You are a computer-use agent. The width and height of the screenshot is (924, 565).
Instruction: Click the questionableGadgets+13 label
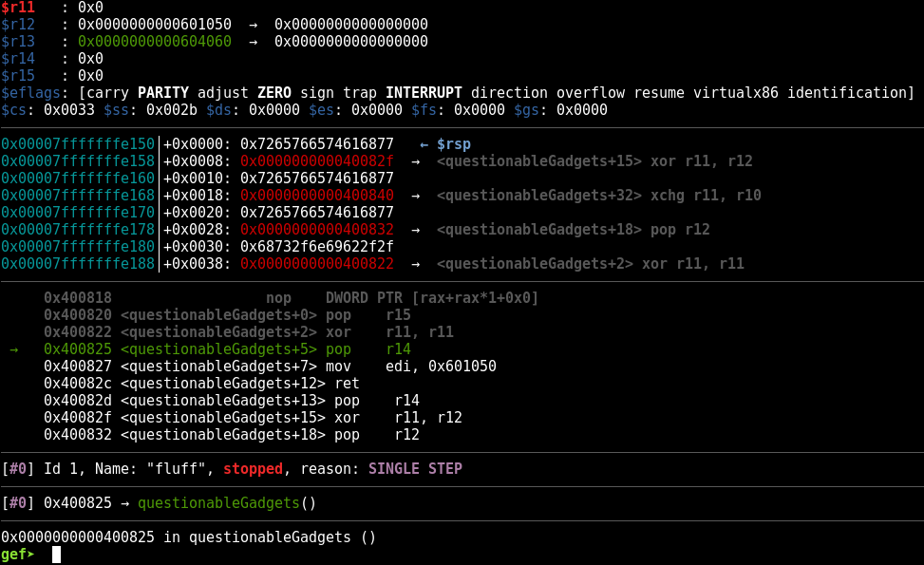tap(223, 400)
